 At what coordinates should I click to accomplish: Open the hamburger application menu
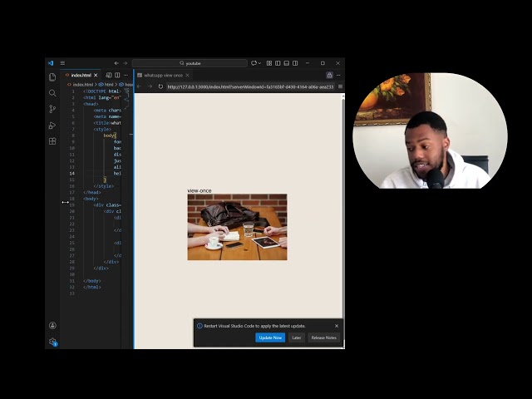62,63
